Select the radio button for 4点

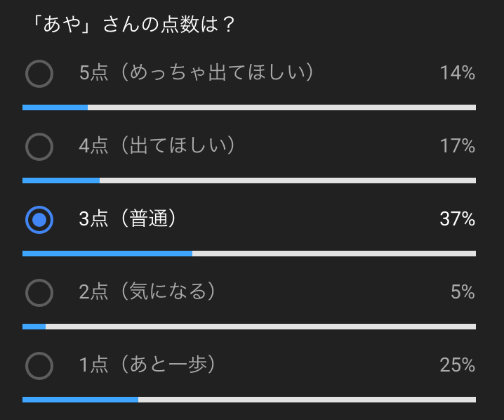(x=39, y=147)
